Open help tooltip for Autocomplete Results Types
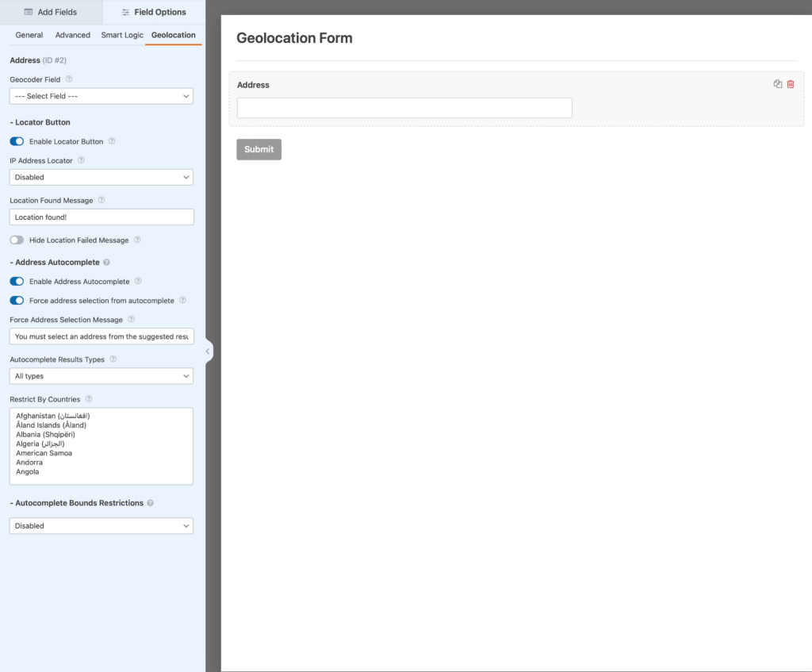This screenshot has width=812, height=672. [113, 359]
